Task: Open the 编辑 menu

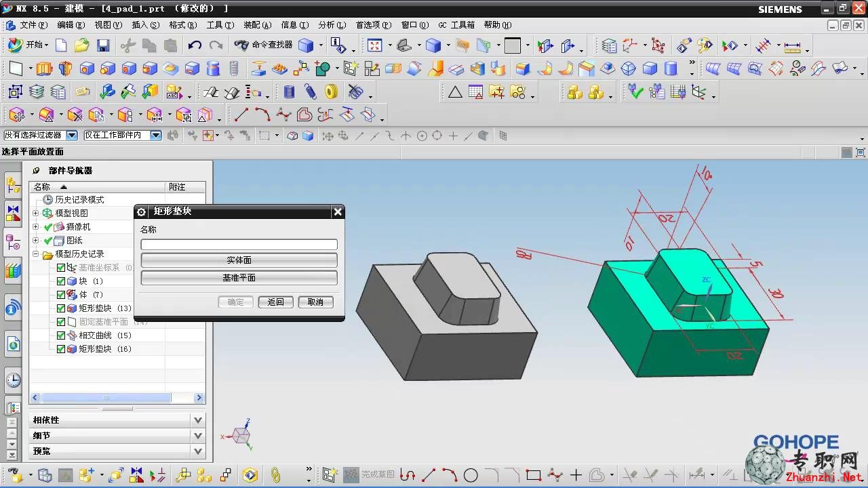Action: pyautogui.click(x=71, y=25)
